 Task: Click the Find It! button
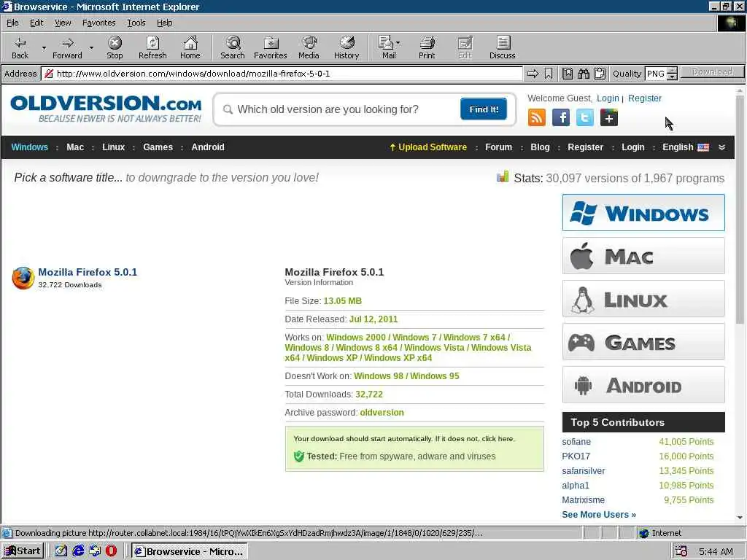(x=484, y=109)
